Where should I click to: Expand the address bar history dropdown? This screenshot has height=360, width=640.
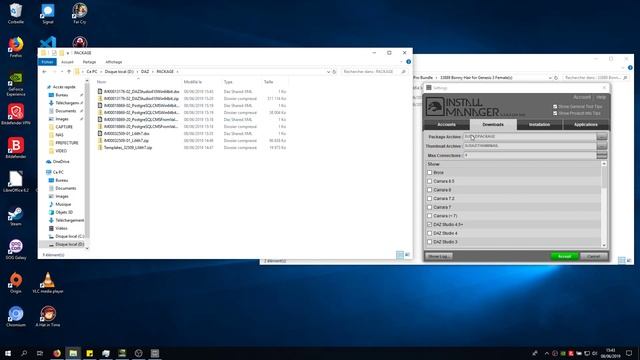[x=328, y=71]
